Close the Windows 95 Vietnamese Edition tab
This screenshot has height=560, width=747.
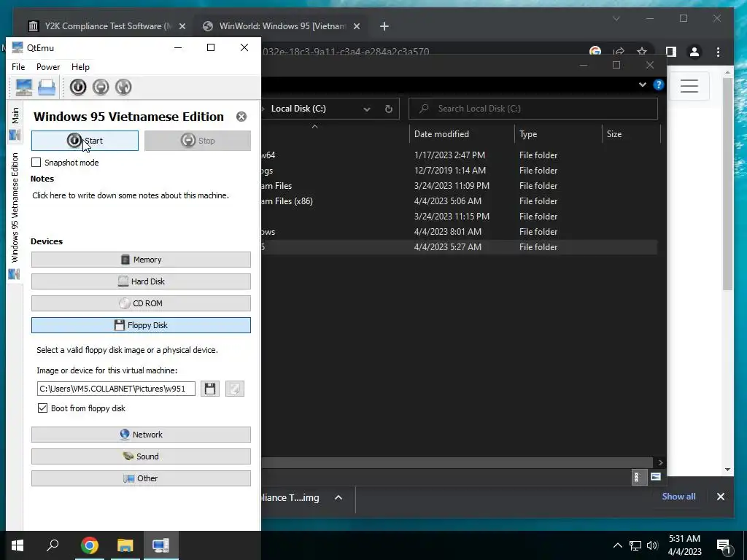coord(241,117)
